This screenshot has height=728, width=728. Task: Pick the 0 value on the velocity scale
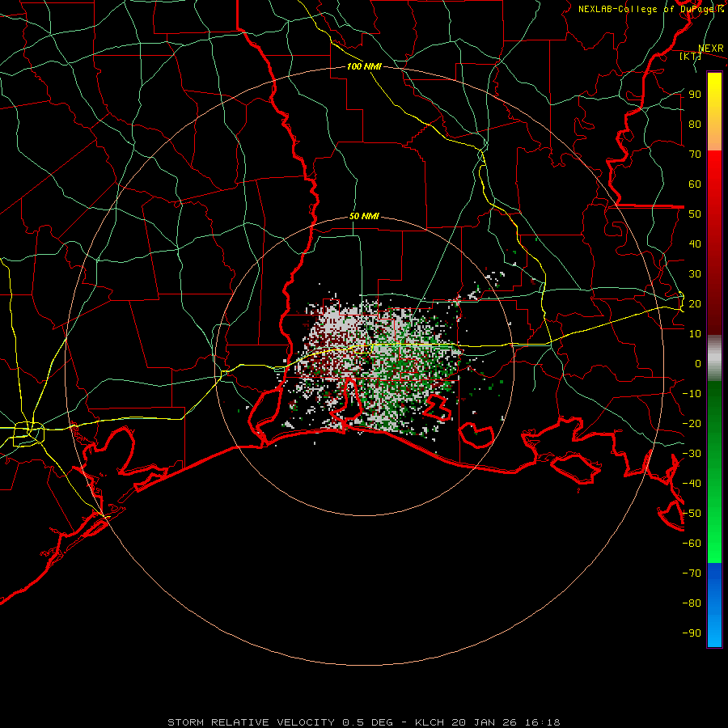tap(698, 363)
